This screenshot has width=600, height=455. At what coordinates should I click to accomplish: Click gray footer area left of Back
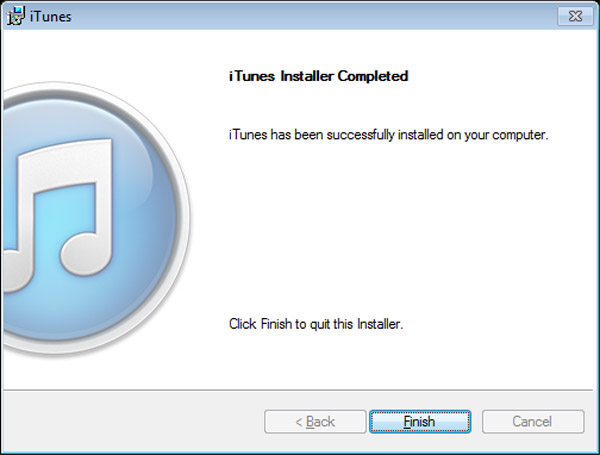pyautogui.click(x=132, y=421)
